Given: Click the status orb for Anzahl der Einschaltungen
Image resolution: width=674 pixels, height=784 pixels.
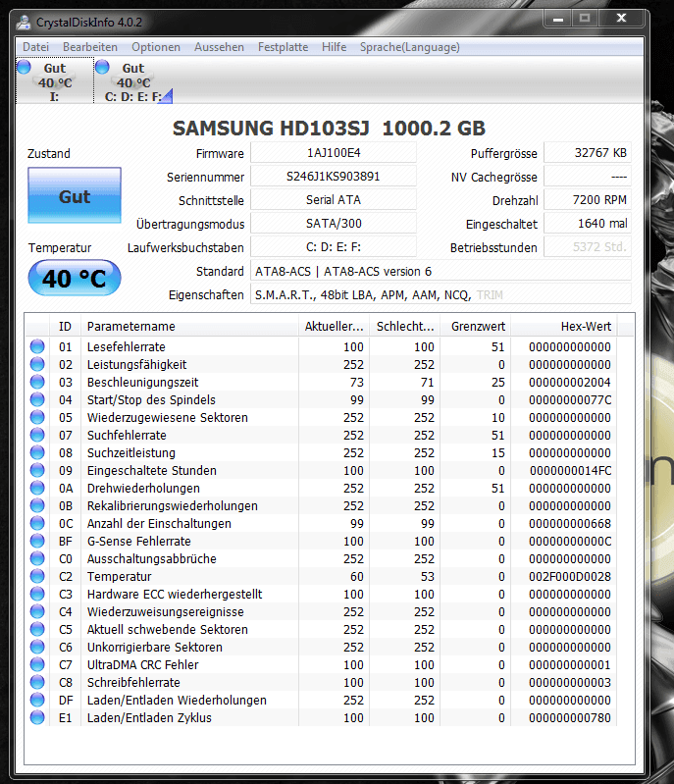Looking at the screenshot, I should pos(37,523).
